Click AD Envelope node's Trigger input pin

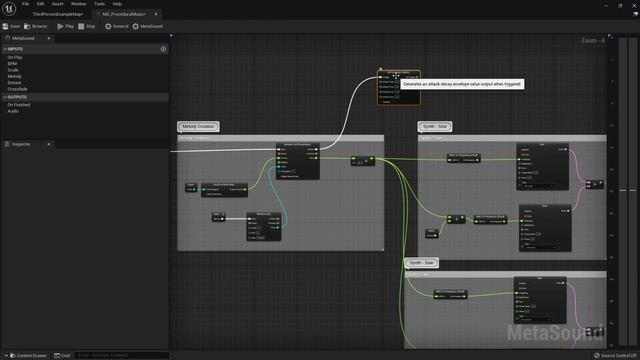380,77
